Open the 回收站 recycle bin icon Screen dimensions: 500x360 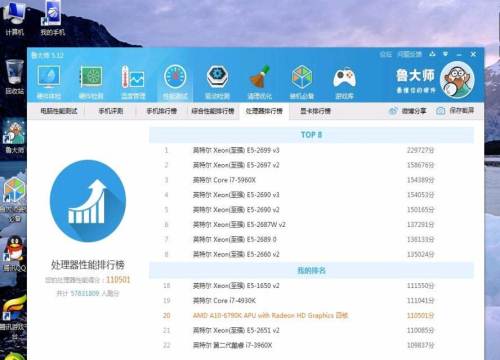(x=15, y=77)
